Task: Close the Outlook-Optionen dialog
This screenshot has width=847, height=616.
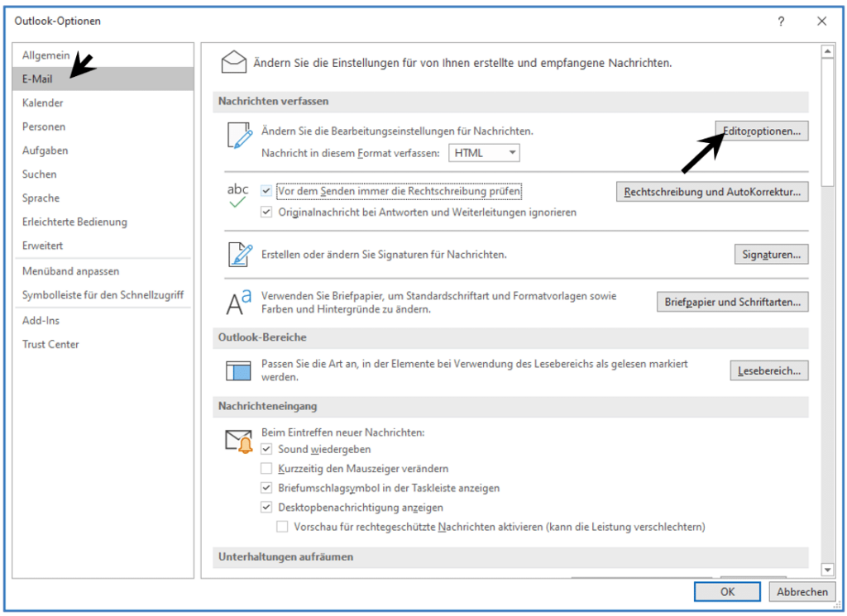Action: (821, 21)
